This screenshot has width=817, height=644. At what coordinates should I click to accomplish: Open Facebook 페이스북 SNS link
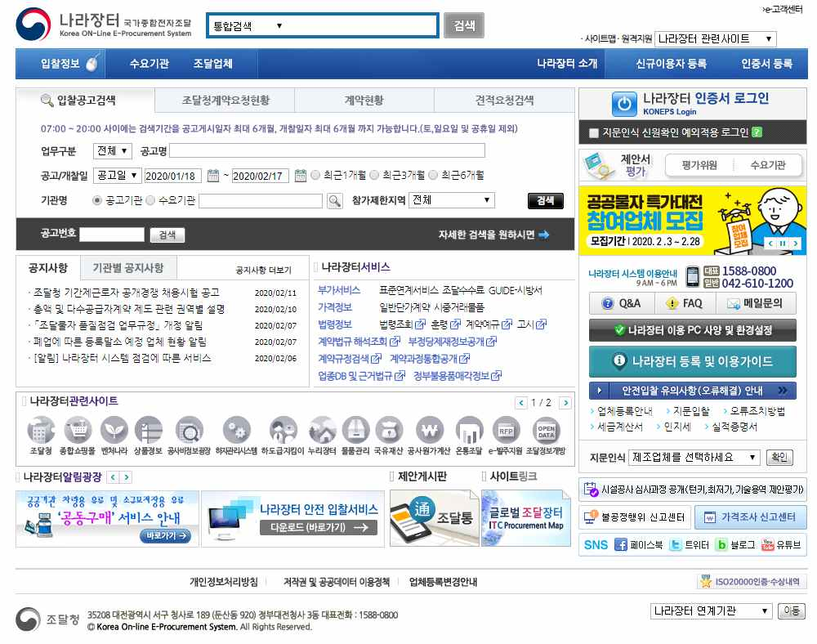[x=639, y=545]
